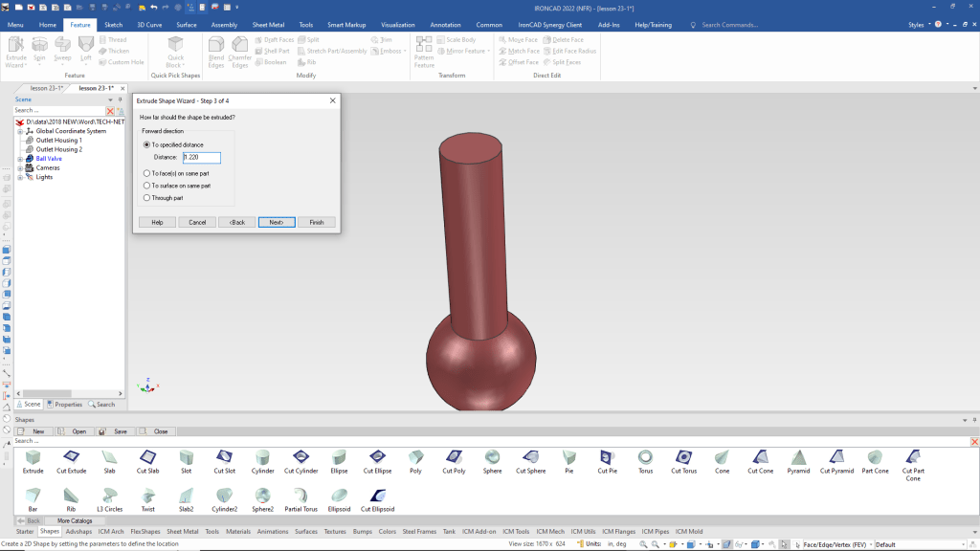Go to the next wizard step
This screenshot has height=551, width=980.
276,222
